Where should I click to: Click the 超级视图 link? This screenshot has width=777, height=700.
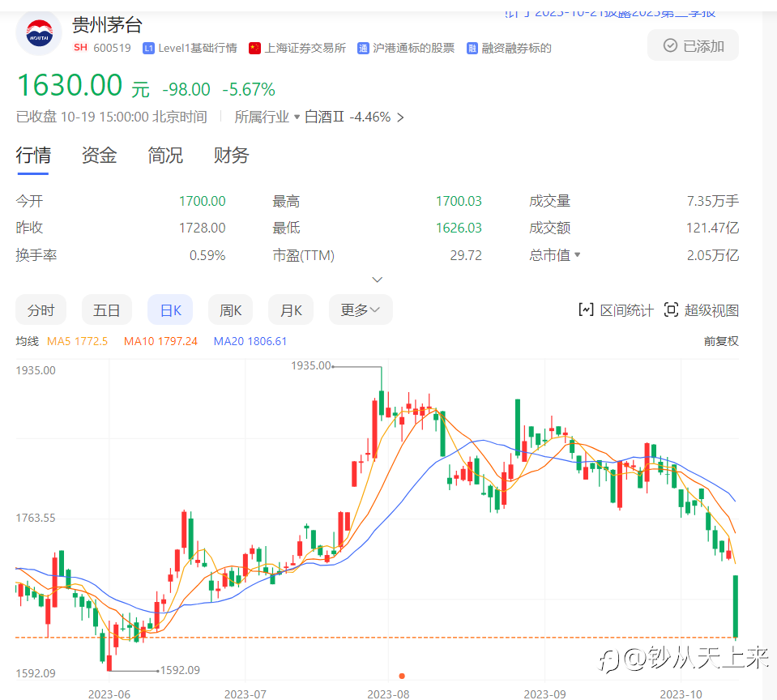[x=711, y=310]
